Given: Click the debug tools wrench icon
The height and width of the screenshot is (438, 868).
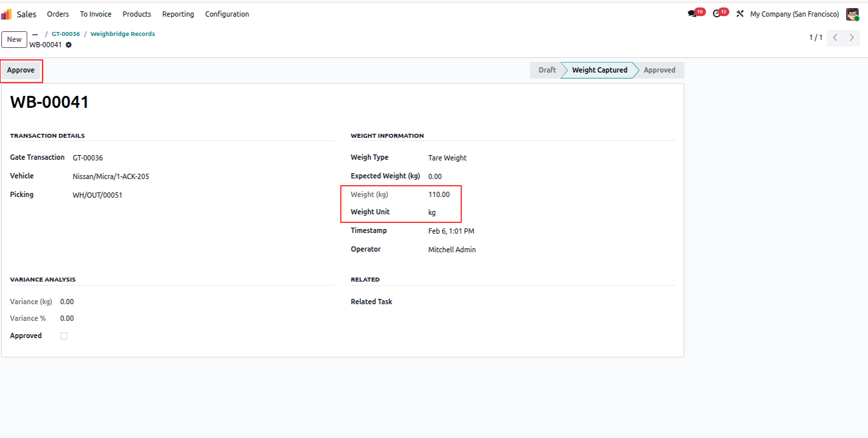Looking at the screenshot, I should (740, 13).
